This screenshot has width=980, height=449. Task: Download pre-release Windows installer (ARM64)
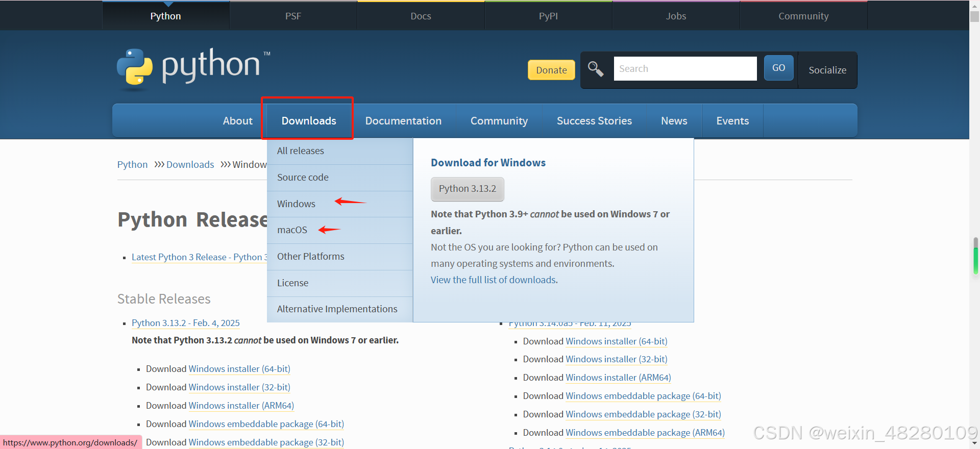click(x=619, y=378)
